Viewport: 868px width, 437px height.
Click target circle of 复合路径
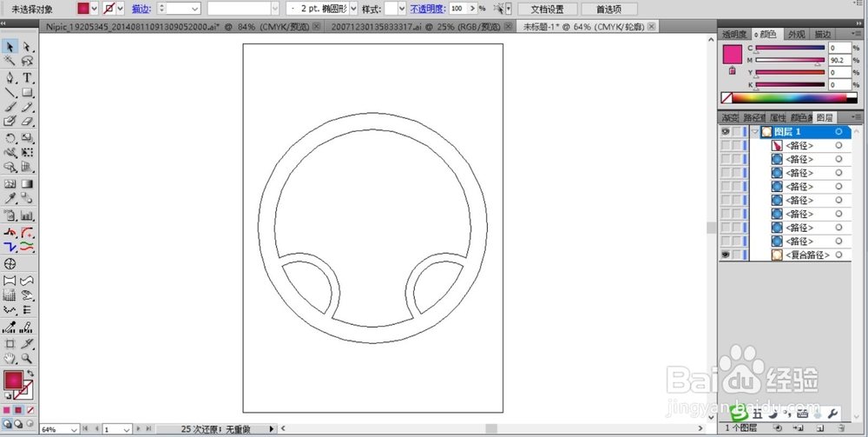(838, 255)
